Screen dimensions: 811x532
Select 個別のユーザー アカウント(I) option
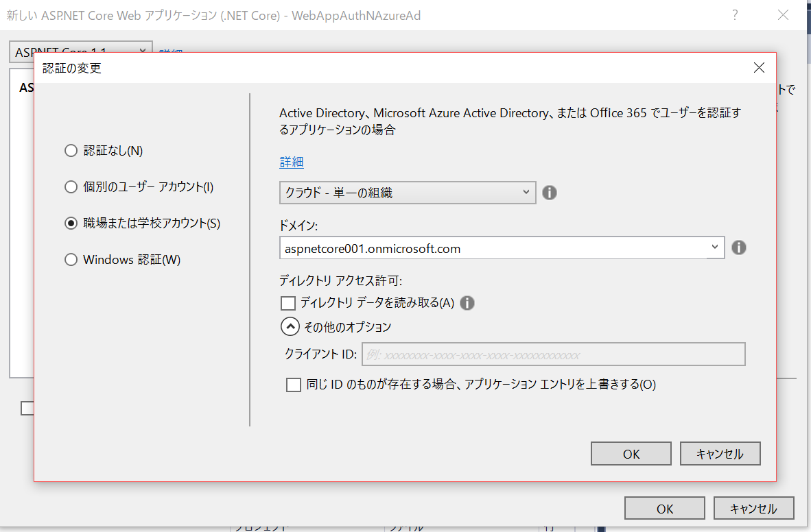tap(71, 186)
